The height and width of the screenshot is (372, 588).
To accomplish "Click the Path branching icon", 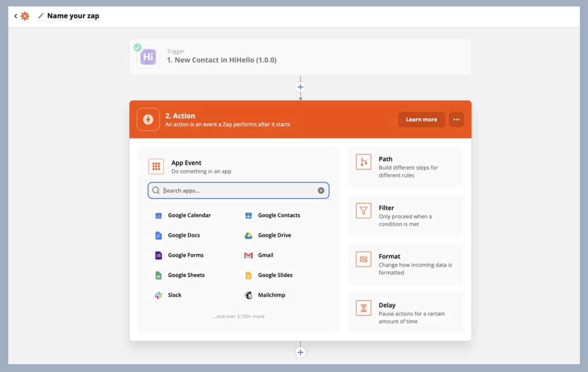I will coord(363,162).
